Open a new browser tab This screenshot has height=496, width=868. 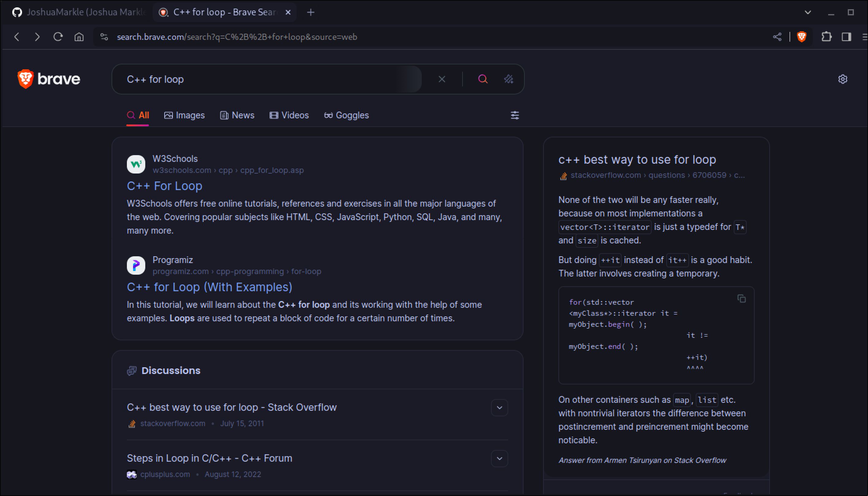tap(310, 13)
